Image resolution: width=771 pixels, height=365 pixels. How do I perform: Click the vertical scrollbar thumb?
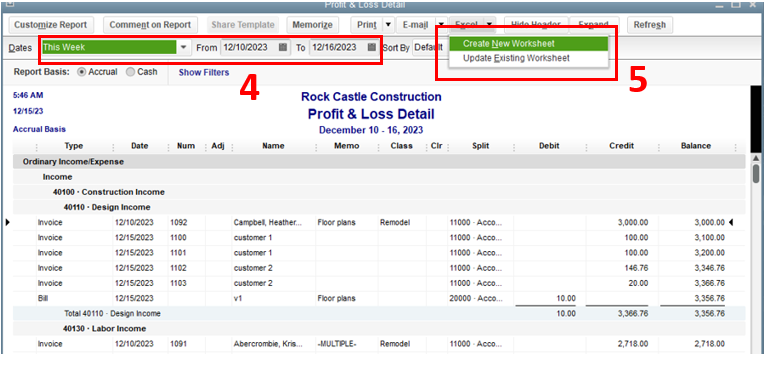click(x=756, y=174)
